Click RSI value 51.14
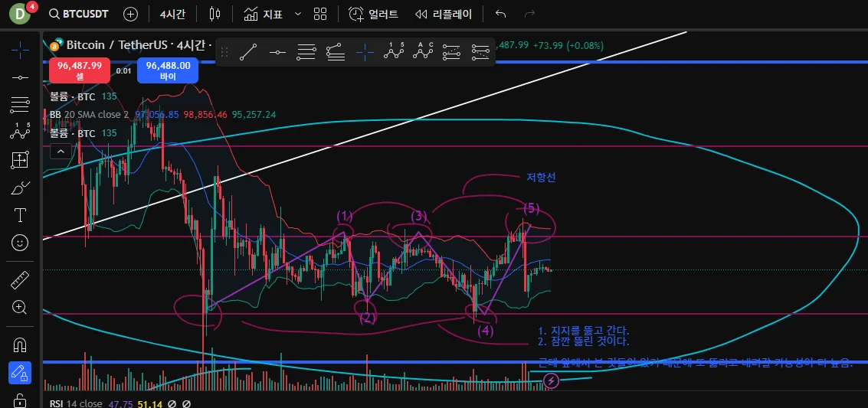Image resolution: width=868 pixels, height=408 pixels. pyautogui.click(x=149, y=404)
